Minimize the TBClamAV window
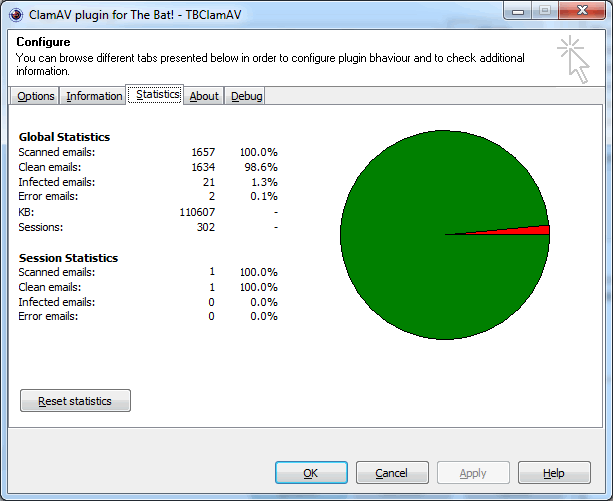This screenshot has width=613, height=501. pyautogui.click(x=518, y=11)
